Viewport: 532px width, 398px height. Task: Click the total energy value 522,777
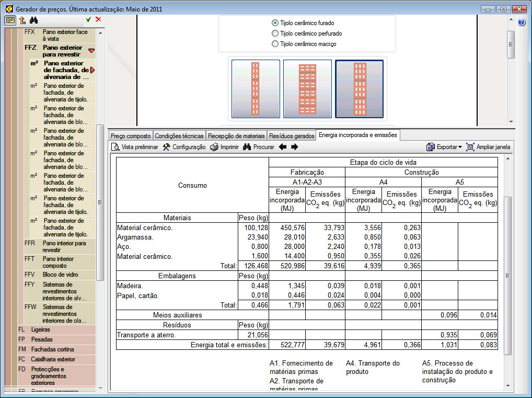pos(293,345)
